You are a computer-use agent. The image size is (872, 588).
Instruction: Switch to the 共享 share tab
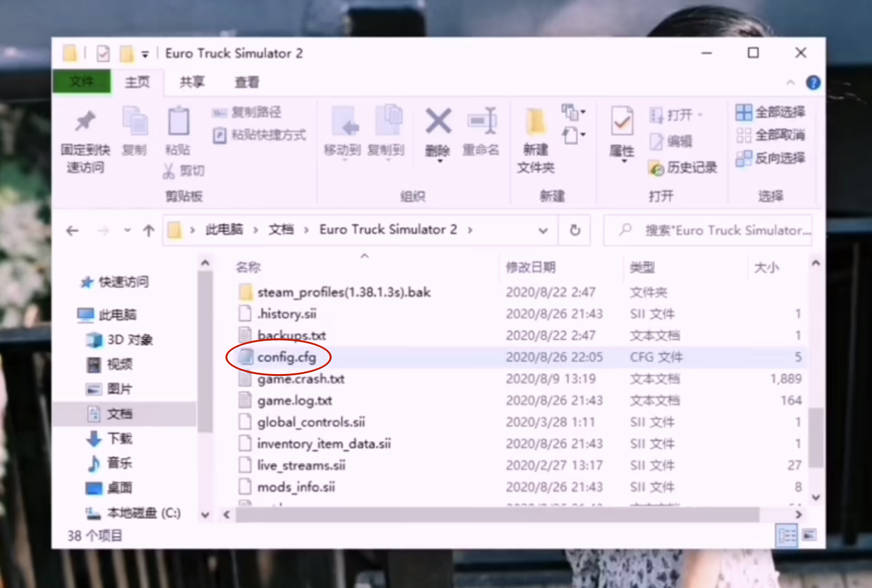(x=192, y=82)
